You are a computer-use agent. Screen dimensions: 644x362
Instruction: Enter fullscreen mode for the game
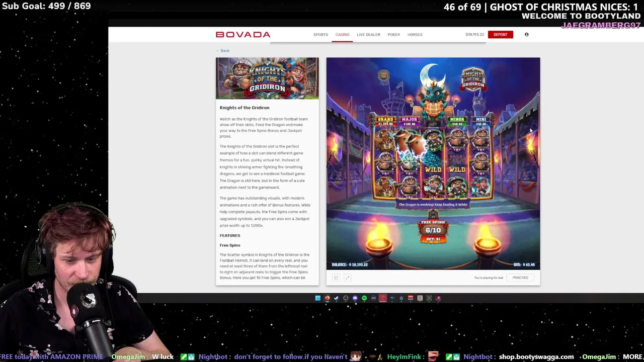(x=336, y=278)
